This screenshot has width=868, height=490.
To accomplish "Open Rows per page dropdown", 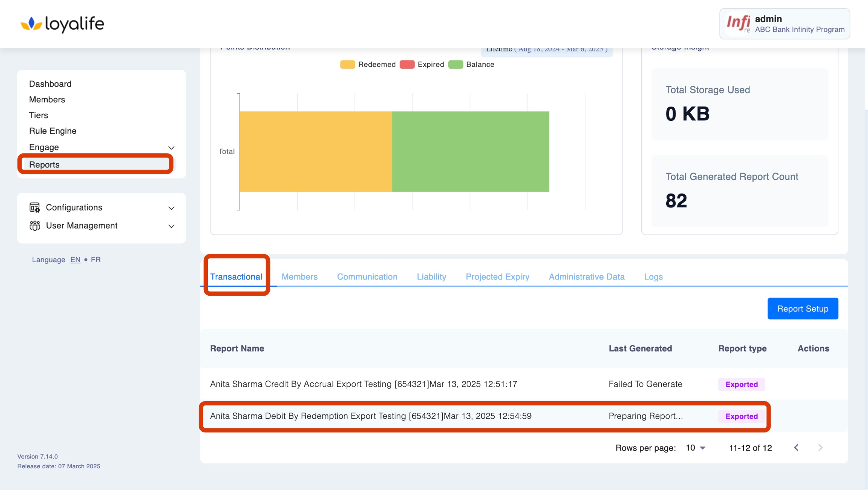I will click(x=696, y=448).
